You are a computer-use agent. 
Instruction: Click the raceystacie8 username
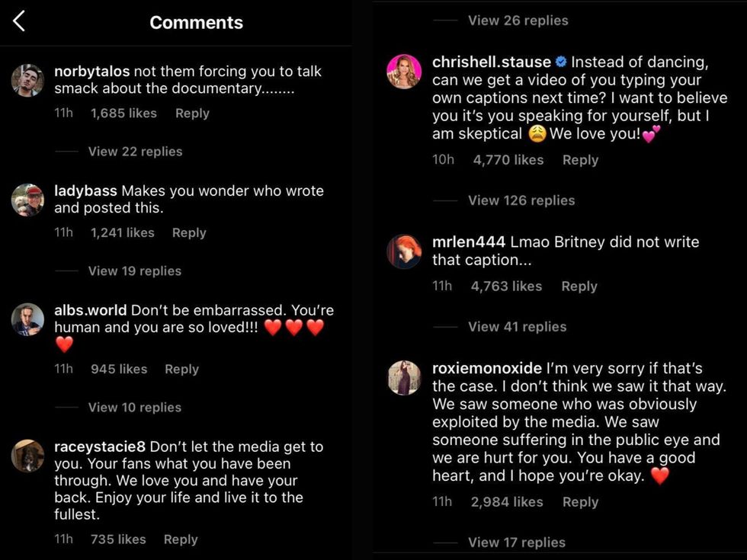point(101,447)
